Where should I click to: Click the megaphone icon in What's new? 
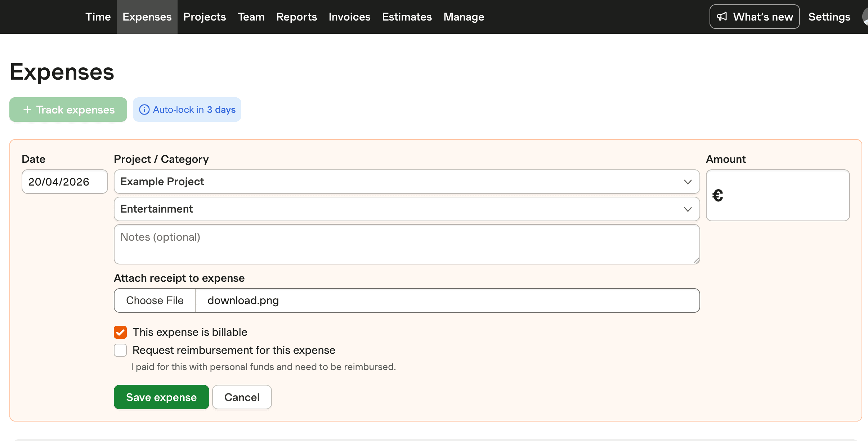coord(722,17)
